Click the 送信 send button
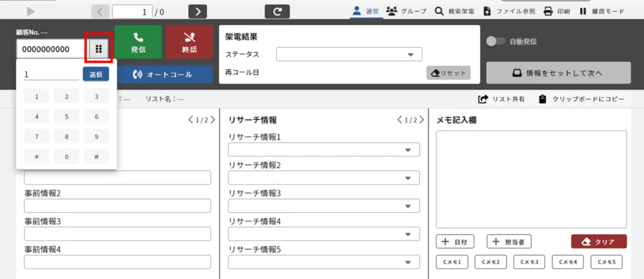The width and height of the screenshot is (644, 279). coord(96,74)
